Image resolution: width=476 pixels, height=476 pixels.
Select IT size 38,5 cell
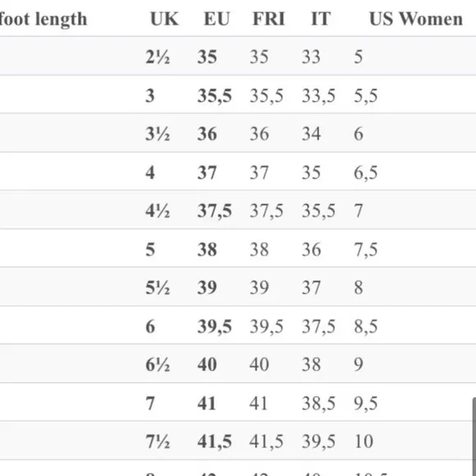pos(318,404)
